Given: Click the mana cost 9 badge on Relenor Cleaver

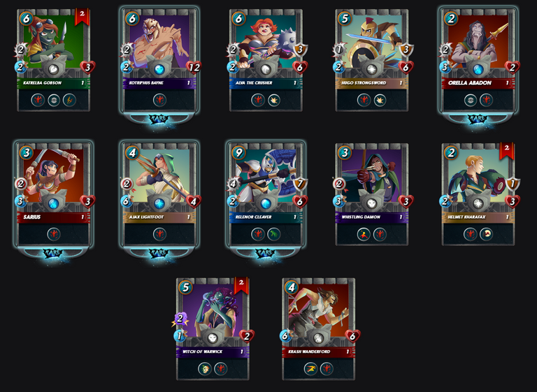Looking at the screenshot, I should coord(238,153).
